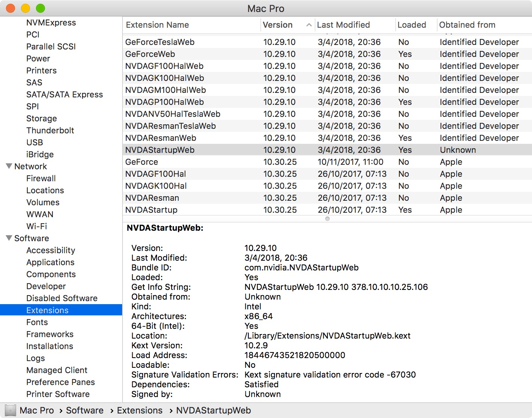Select Thunderbolt hardware item
The height and width of the screenshot is (418, 532).
50,130
